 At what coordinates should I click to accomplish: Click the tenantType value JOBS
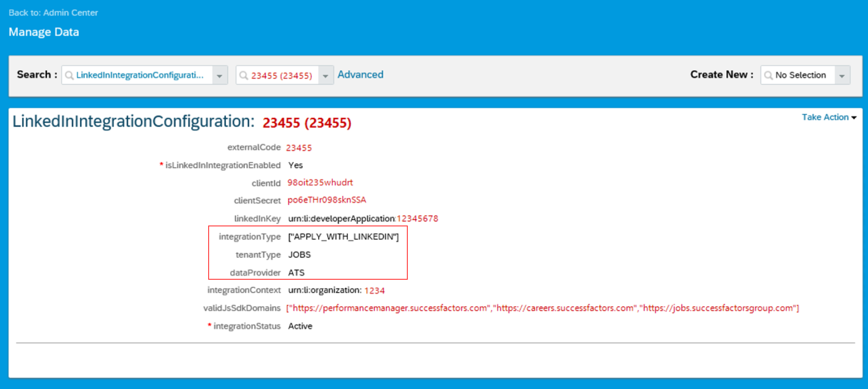299,255
